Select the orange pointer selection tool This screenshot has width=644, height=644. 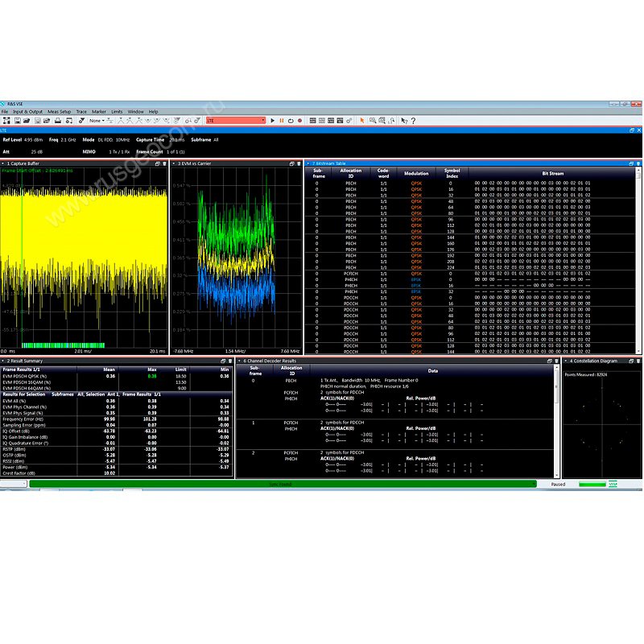(x=361, y=121)
